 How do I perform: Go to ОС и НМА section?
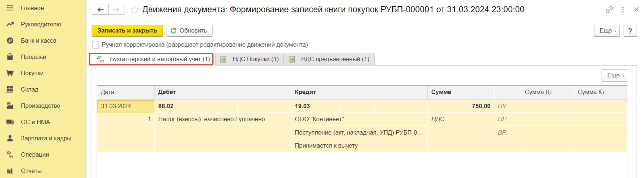[35, 122]
